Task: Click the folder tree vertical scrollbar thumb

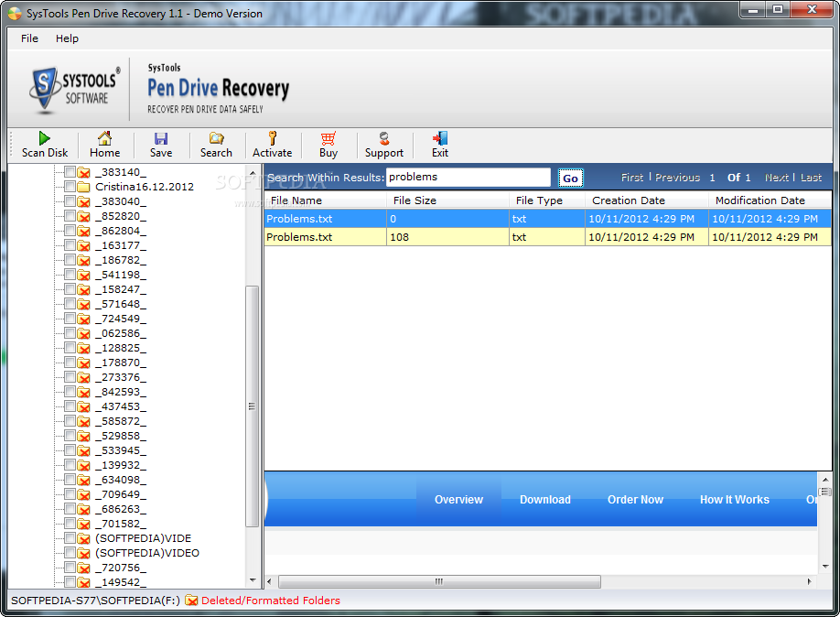Action: click(x=253, y=406)
